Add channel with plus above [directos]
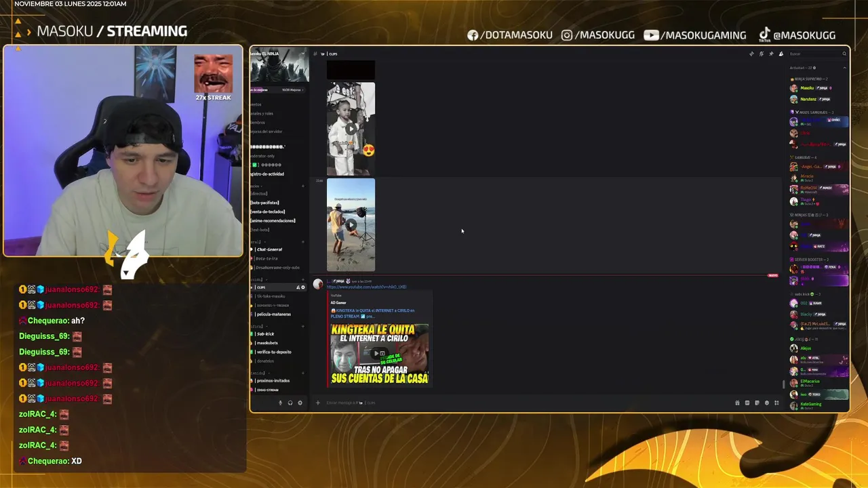The width and height of the screenshot is (868, 488). (x=303, y=186)
